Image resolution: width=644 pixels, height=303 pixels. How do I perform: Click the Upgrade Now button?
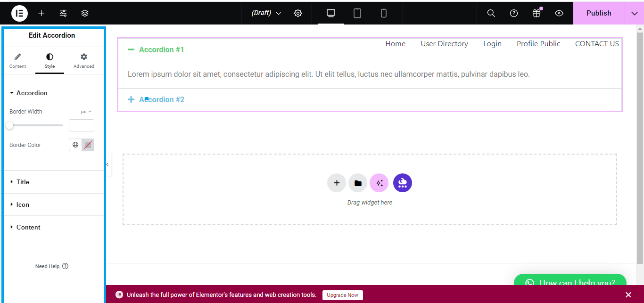tap(342, 295)
